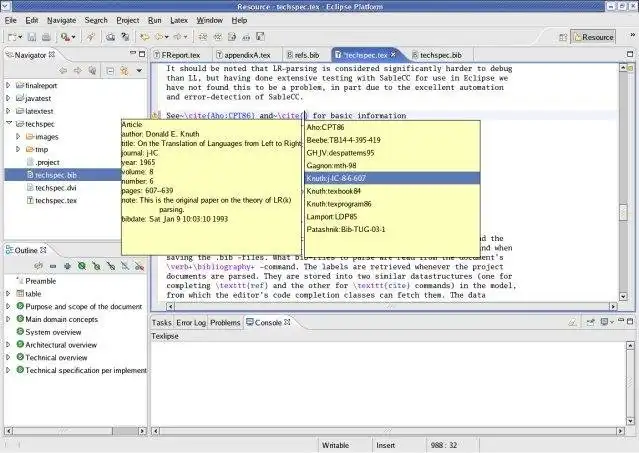Collapse the techspec project node
Image resolution: width=639 pixels, height=453 pixels.
pos(9,123)
